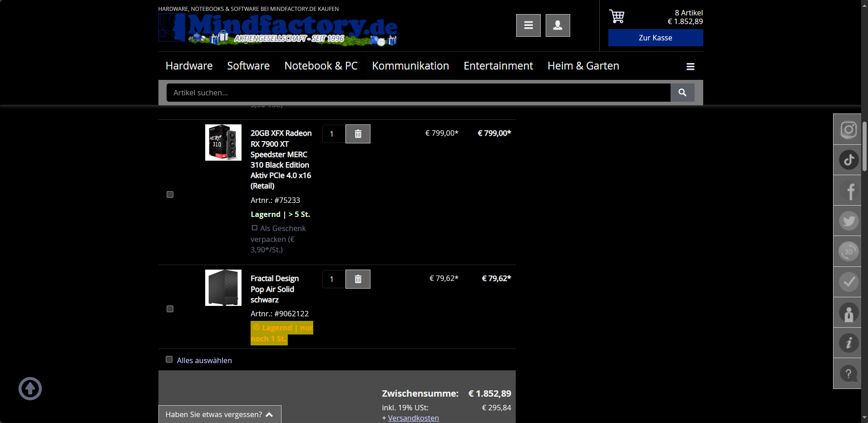
Task: Click the Lagernd > 5 St. stock text
Action: coord(280,214)
